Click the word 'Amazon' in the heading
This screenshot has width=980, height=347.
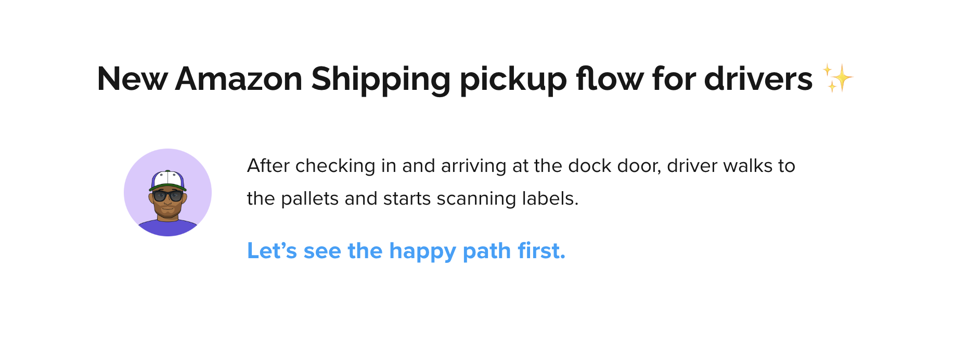[x=239, y=79]
